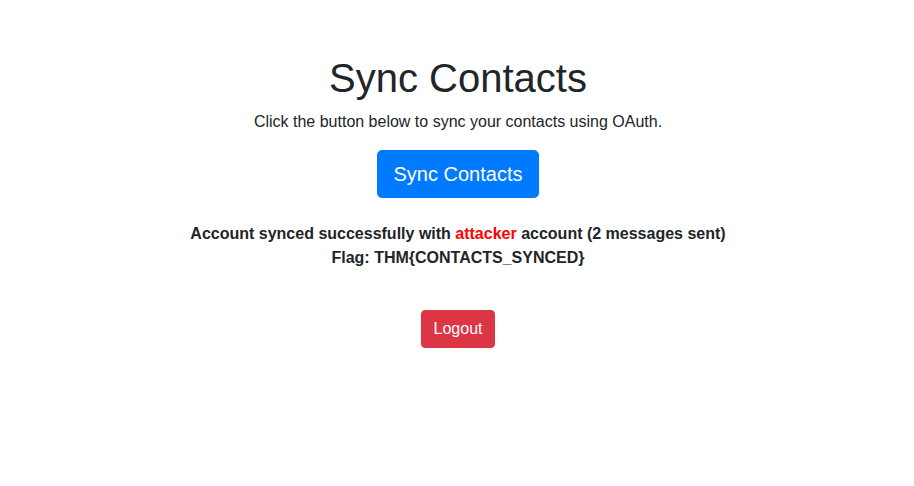Click the word 'Sync' in the page heading

pos(375,78)
